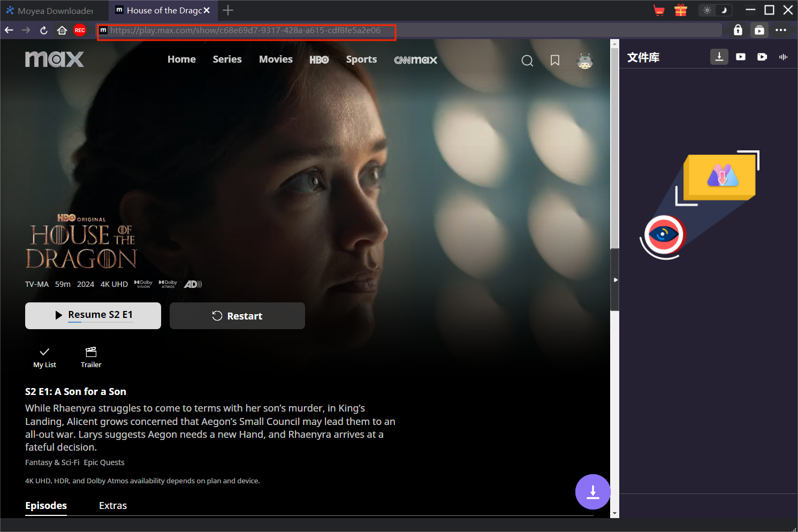798x532 pixels.
Task: Open a new tab with plus
Action: coord(228,10)
